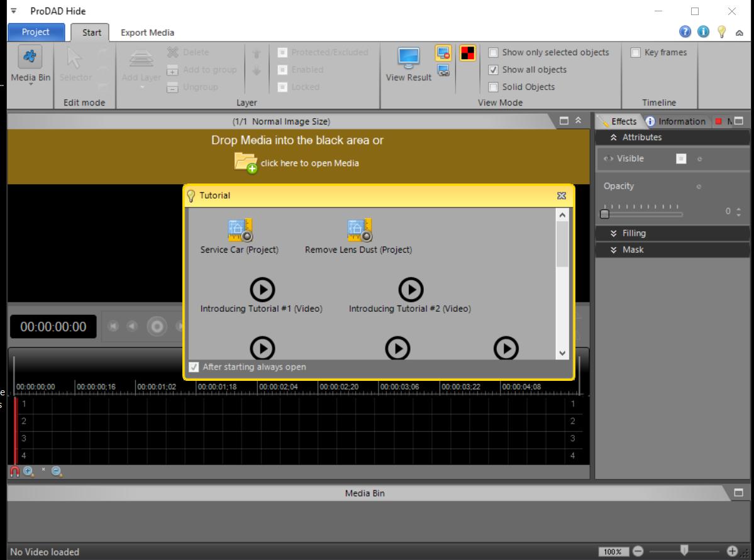The height and width of the screenshot is (560, 754).
Task: Click the Opacity value stepper arrows
Action: click(x=739, y=212)
